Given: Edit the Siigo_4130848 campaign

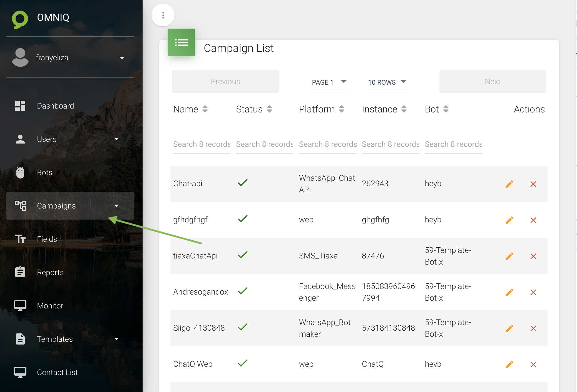Looking at the screenshot, I should 509,328.
